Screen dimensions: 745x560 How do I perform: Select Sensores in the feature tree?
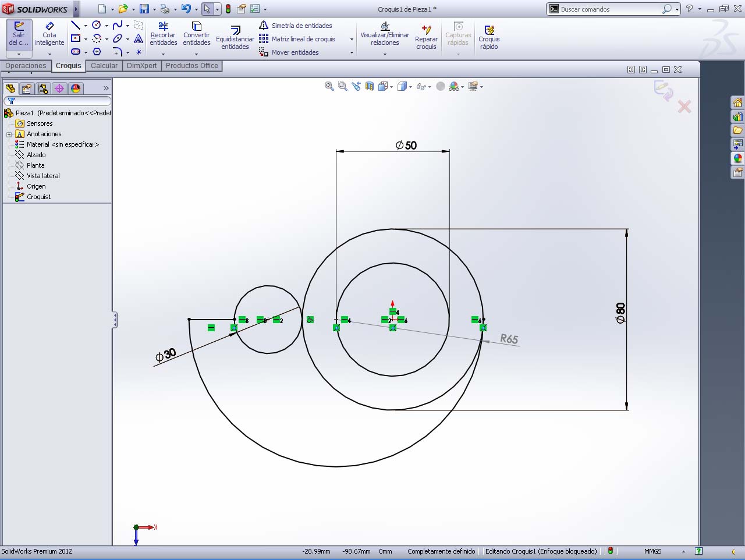point(40,123)
